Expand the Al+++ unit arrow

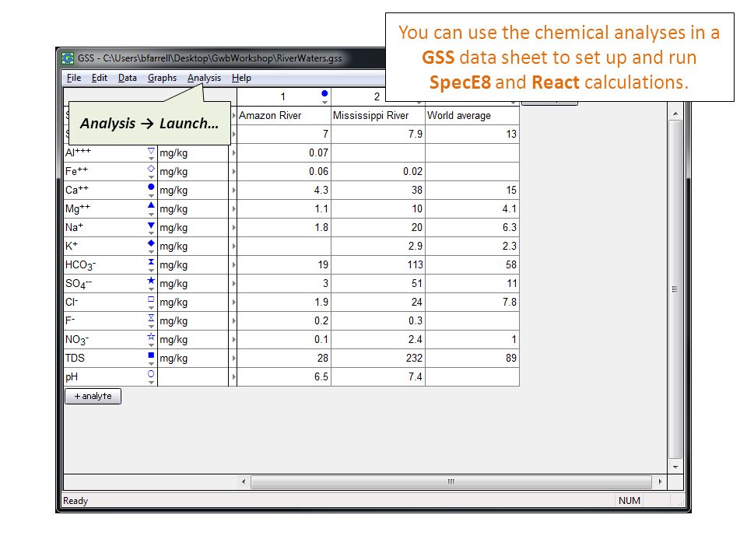coord(233,153)
